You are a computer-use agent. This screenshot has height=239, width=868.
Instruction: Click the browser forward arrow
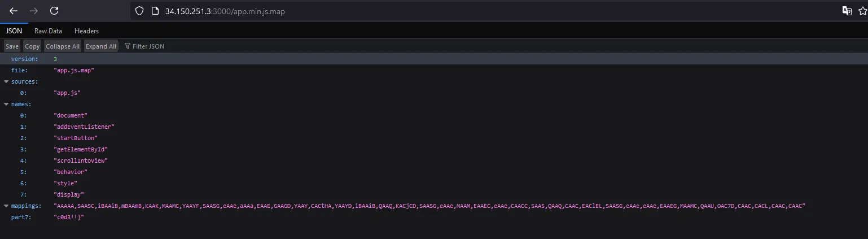34,11
